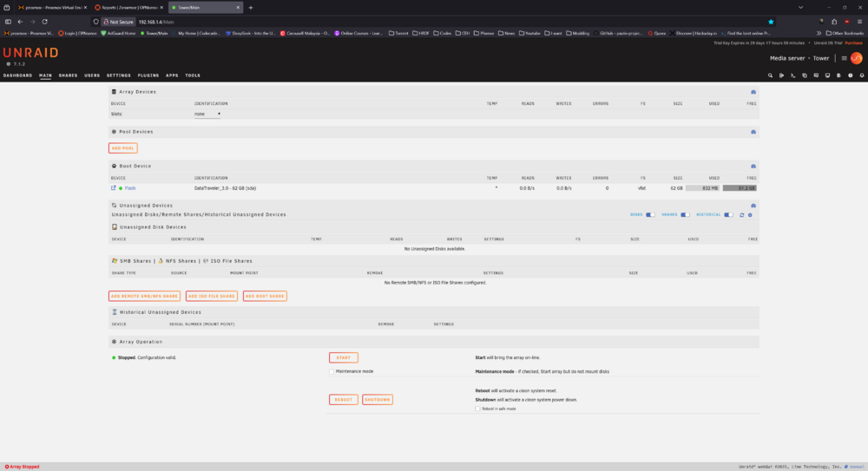Click the SHUTDOWN button

coord(378,400)
